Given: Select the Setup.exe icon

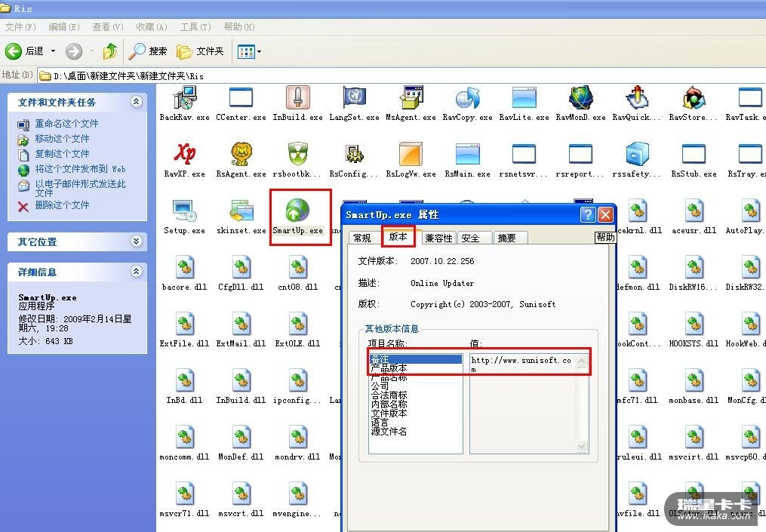Looking at the screenshot, I should click(x=185, y=210).
